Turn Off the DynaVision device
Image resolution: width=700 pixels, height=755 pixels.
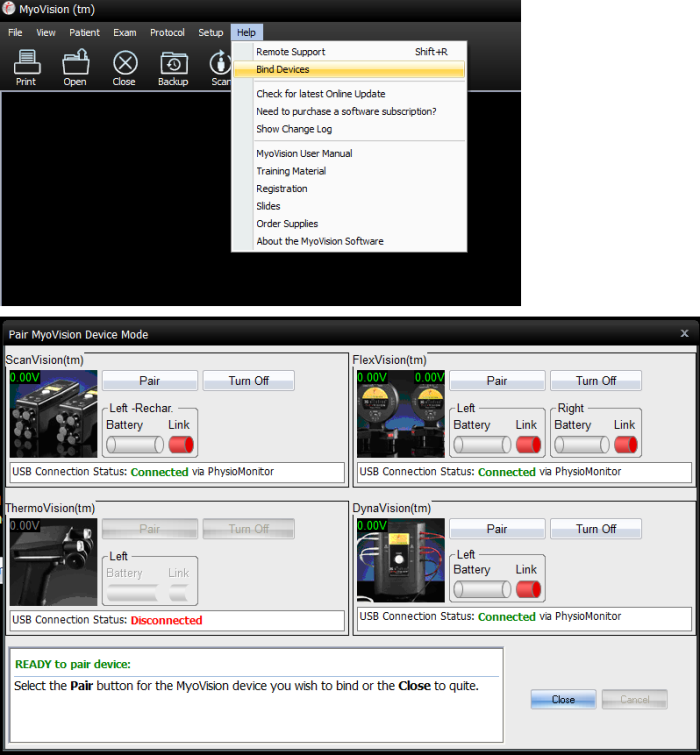[596, 529]
